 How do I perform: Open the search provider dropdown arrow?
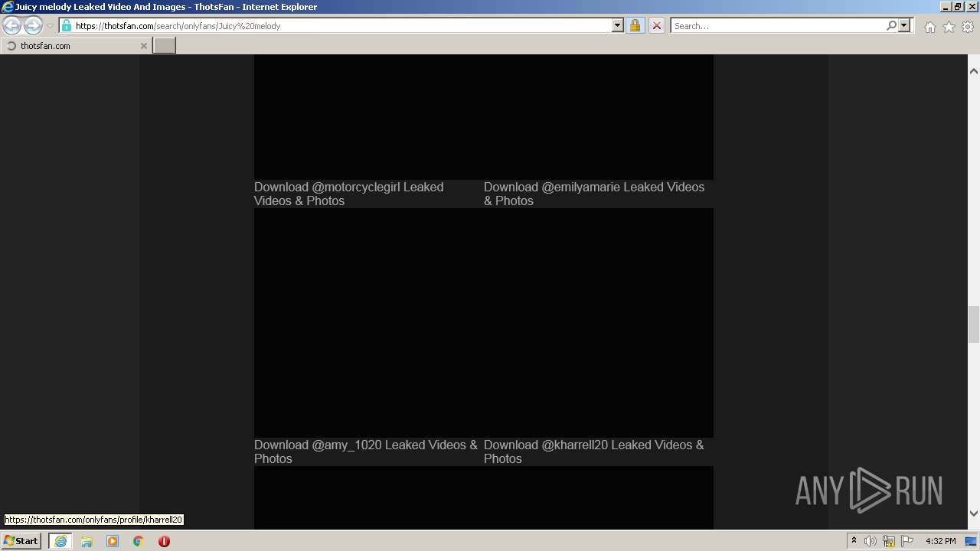[x=904, y=25]
